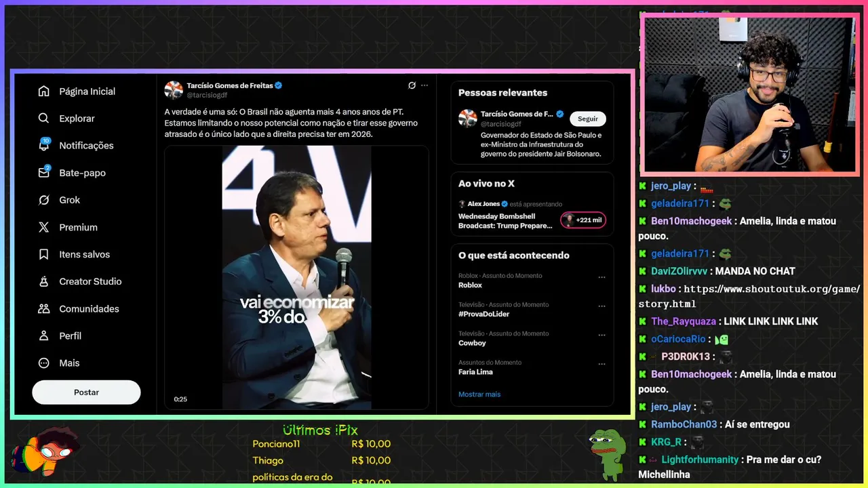Open the shoutoutuk.org link in chat
Screen dimensions: 868x488
(x=749, y=296)
